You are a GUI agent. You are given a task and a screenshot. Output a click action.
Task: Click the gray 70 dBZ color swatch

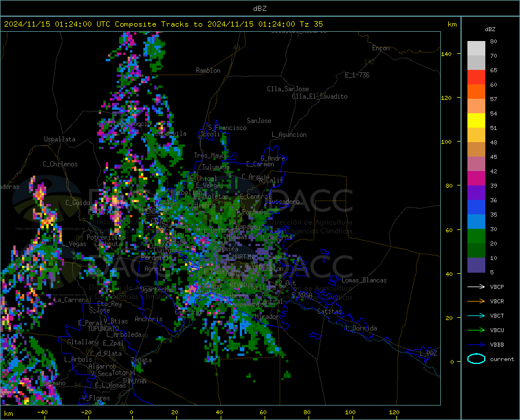tap(476, 62)
